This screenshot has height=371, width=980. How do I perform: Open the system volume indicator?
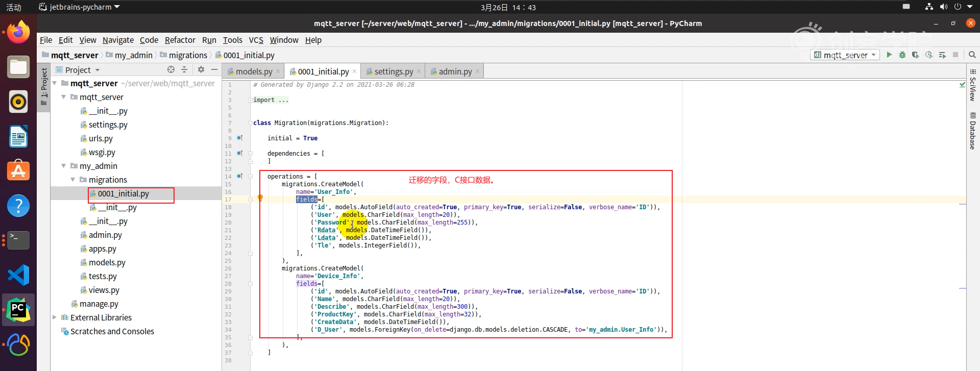tap(943, 7)
